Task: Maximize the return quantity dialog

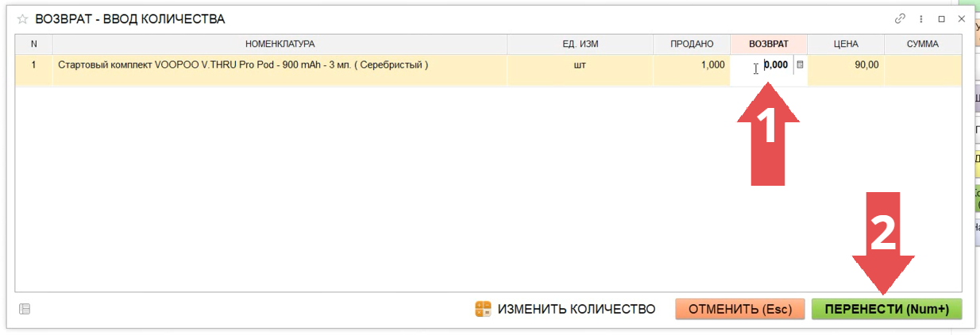Action: coord(941,18)
